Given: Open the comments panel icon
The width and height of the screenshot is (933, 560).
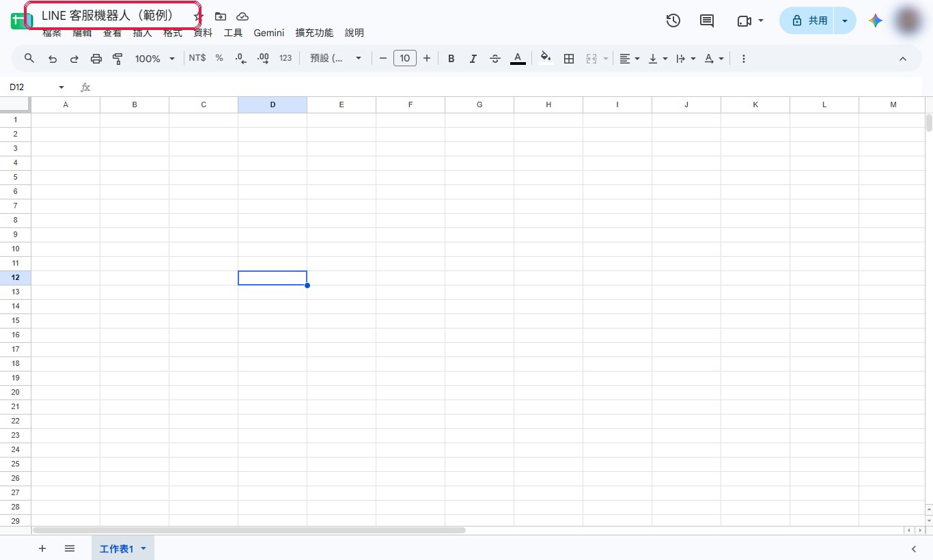Looking at the screenshot, I should (x=707, y=20).
